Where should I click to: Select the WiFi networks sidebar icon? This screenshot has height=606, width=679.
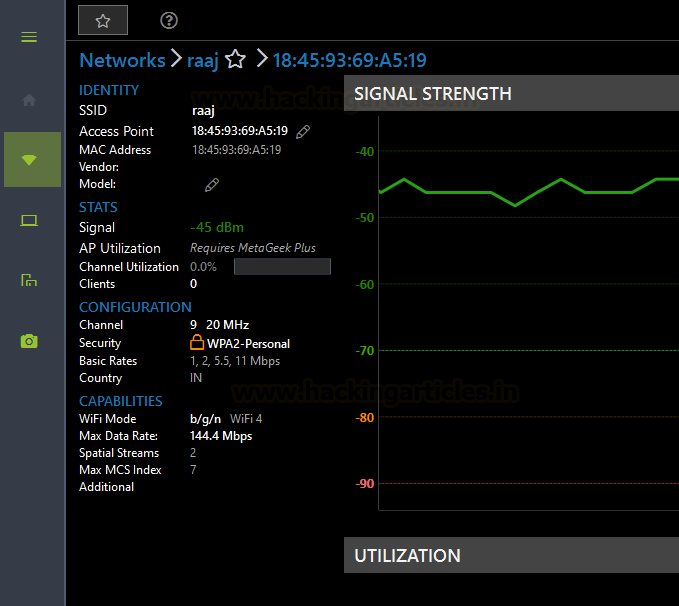click(x=32, y=159)
